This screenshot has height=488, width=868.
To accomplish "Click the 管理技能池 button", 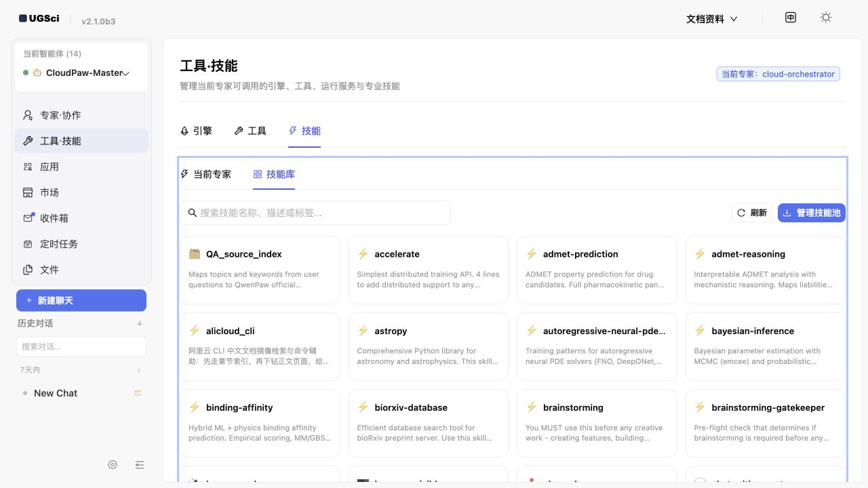I will (812, 213).
